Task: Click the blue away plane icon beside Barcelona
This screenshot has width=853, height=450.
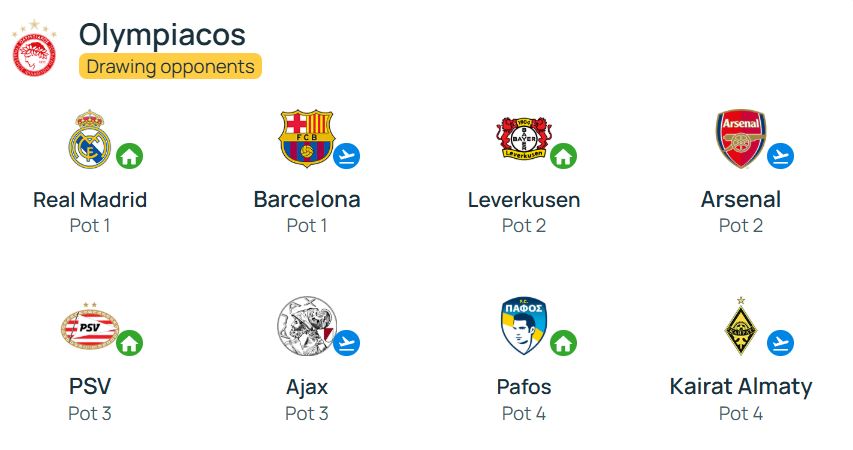Action: pos(347,156)
